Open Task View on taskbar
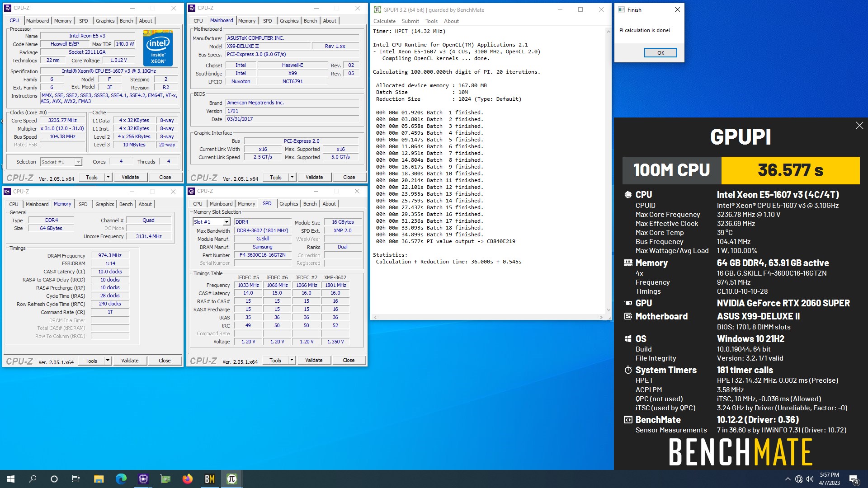Viewport: 868px width, 488px height. (x=76, y=479)
